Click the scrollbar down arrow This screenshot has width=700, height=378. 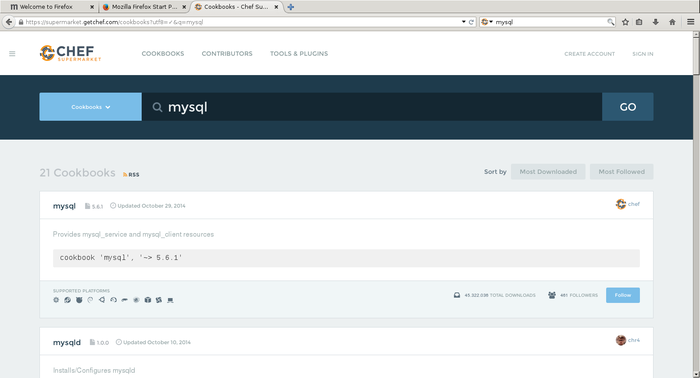tap(696, 374)
